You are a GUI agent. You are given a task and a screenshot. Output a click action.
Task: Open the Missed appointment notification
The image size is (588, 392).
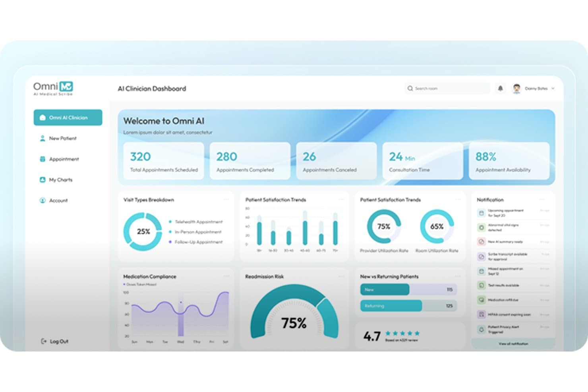click(513, 271)
